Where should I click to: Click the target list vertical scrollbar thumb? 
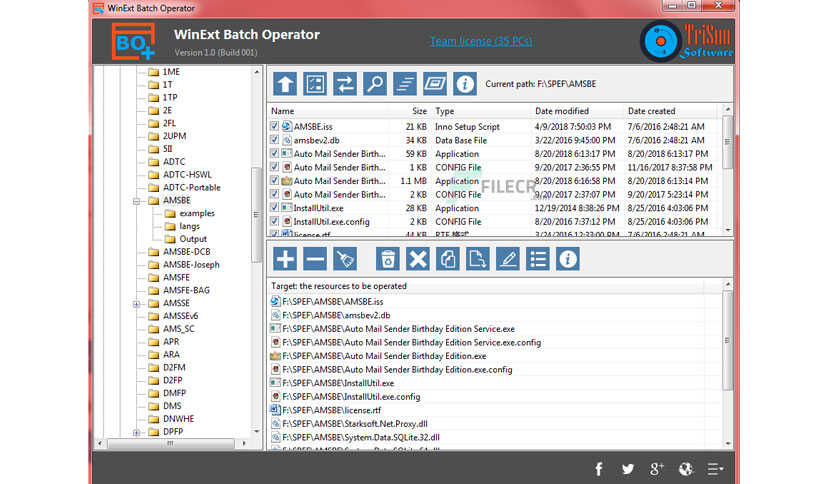(x=727, y=341)
